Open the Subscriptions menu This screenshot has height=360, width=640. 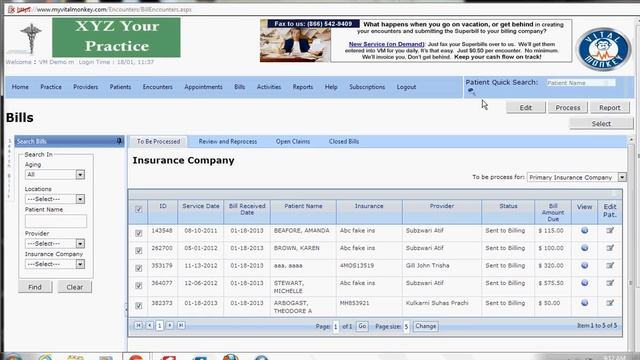pos(367,87)
